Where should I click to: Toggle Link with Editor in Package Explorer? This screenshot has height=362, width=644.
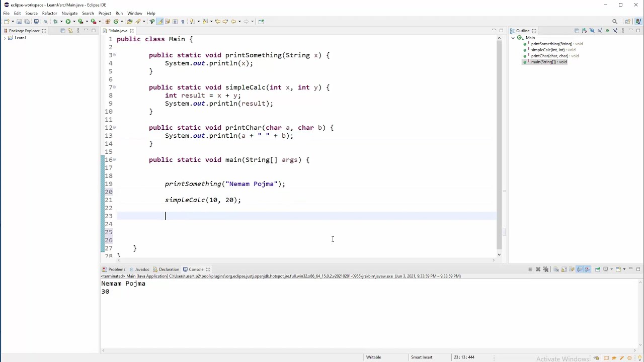(70, 31)
